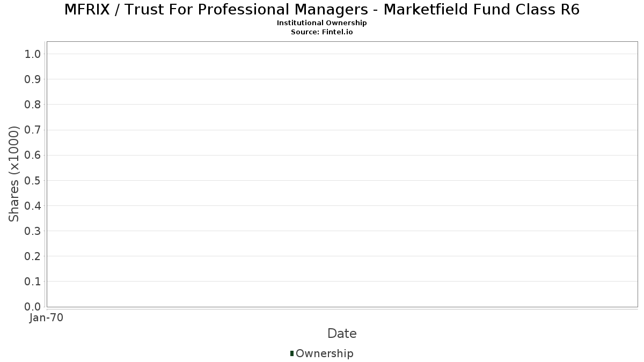Image resolution: width=644 pixels, height=362 pixels.
Task: Click the 0.6 y-axis tick label
Action: point(33,155)
